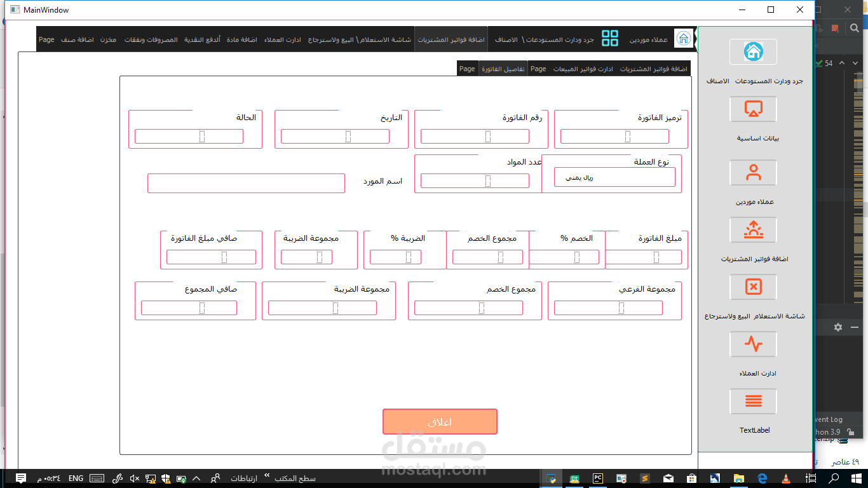Click the Event Log text in PyCharm
The height and width of the screenshot is (488, 868).
828,419
